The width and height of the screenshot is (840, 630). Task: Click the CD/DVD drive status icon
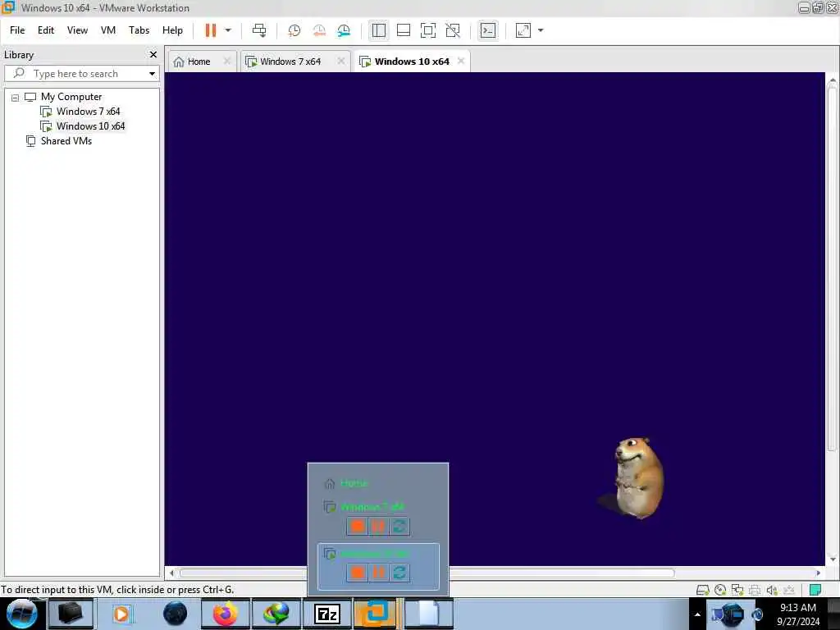coord(720,590)
